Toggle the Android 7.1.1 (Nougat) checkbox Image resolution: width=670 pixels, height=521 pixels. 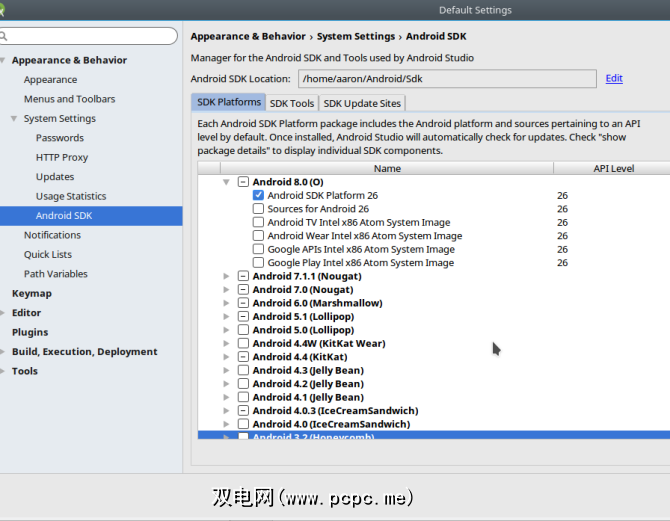(243, 276)
